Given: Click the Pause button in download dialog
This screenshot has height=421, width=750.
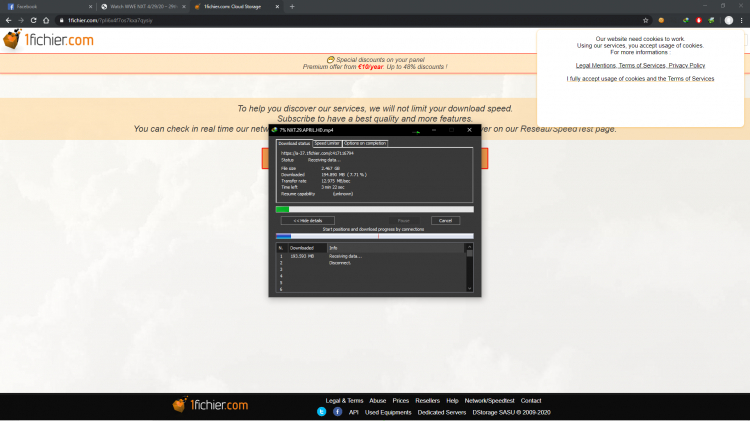Looking at the screenshot, I should [x=404, y=221].
